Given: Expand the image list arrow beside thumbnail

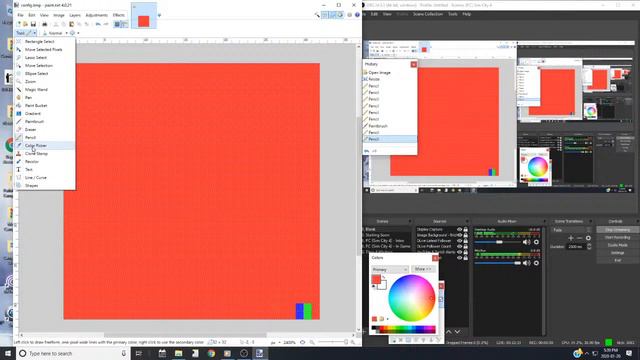Looking at the screenshot, I should (x=159, y=16).
